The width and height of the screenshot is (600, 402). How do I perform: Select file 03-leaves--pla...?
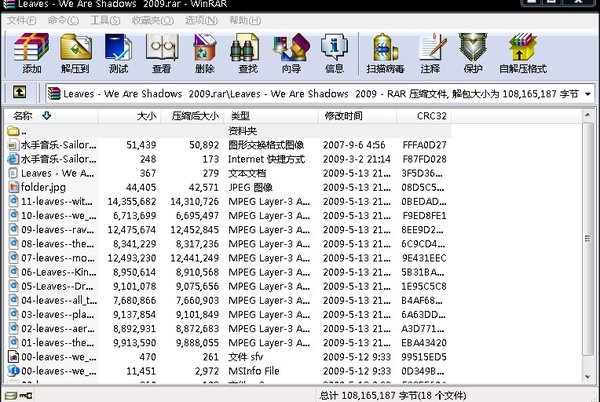[x=57, y=314]
